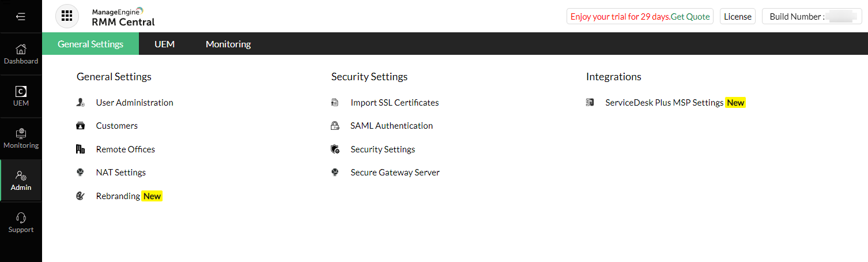Screen dimensions: 868x262
Task: Go to Dashboard in sidebar
Action: tap(21, 54)
